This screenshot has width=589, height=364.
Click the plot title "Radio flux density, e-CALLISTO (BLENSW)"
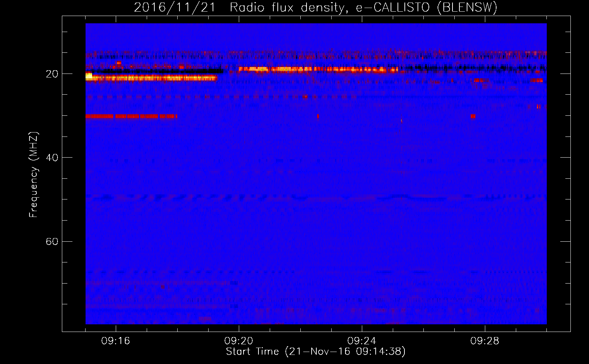pyautogui.click(x=363, y=7)
